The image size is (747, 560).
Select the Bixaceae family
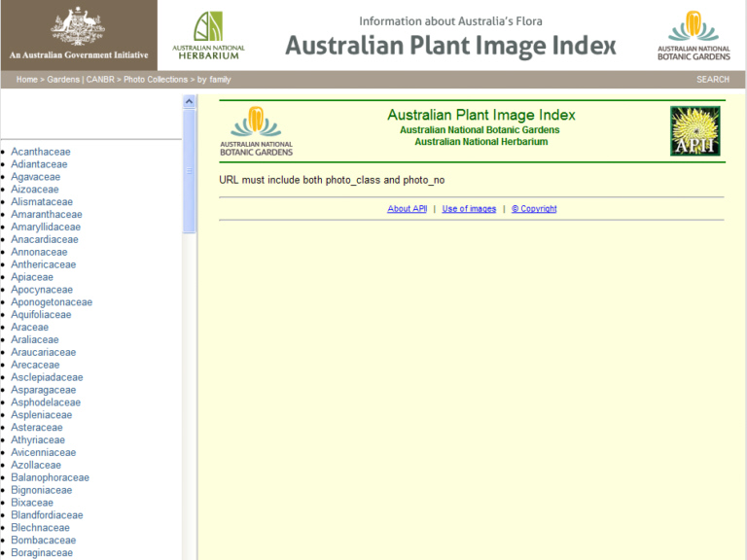(32, 503)
